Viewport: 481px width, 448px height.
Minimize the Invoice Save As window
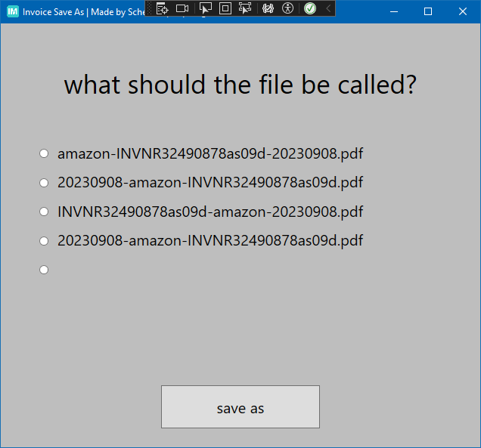click(394, 11)
